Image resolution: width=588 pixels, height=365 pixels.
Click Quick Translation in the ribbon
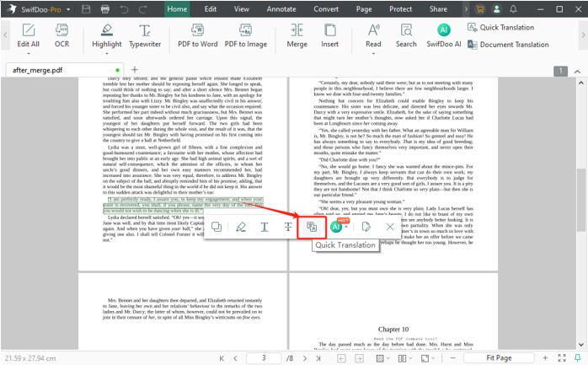click(x=500, y=27)
